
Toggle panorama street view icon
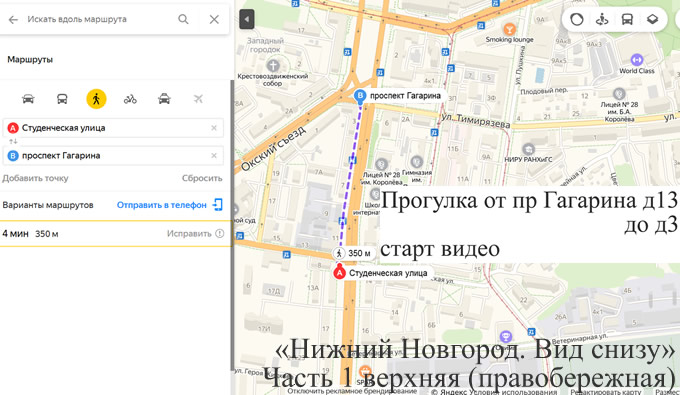pyautogui.click(x=602, y=19)
